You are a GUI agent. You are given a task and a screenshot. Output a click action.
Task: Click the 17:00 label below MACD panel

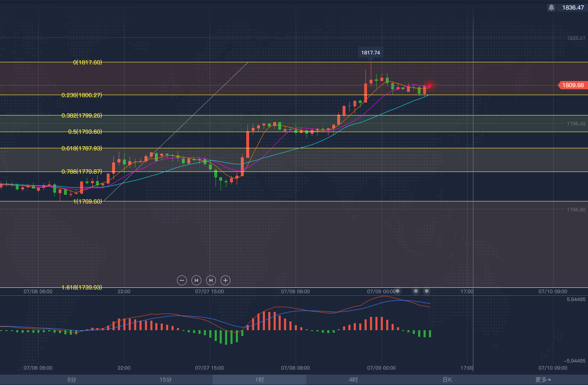click(x=467, y=368)
